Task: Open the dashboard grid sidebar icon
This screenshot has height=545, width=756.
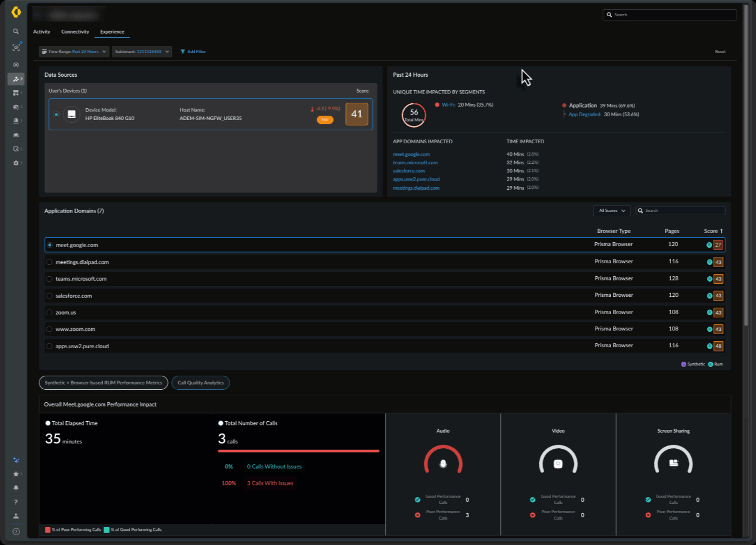Action: pyautogui.click(x=16, y=93)
